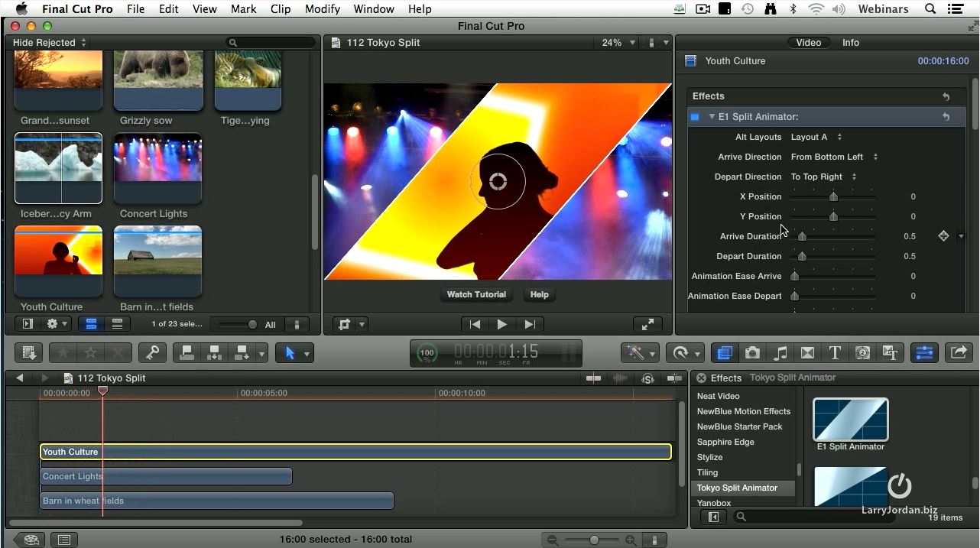Toggle the Inspector panel button

[924, 352]
